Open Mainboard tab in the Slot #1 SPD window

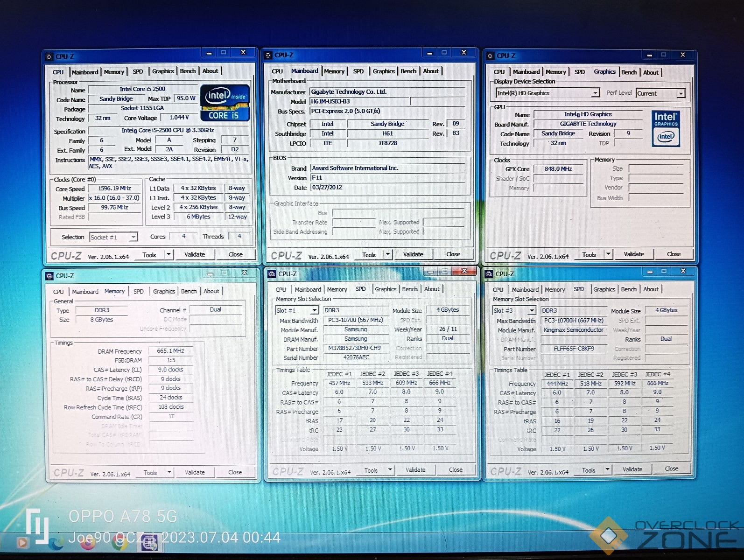coord(308,289)
